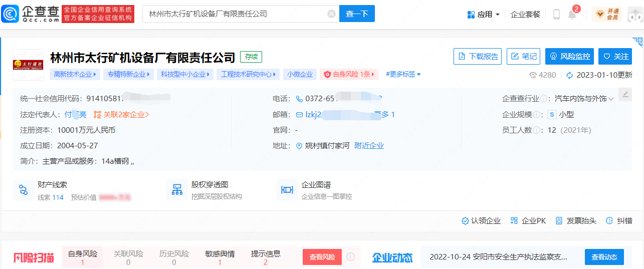Image resolution: width=644 pixels, height=269 pixels.
Task: Open the user avatar at top right
Action: [x=635, y=15]
